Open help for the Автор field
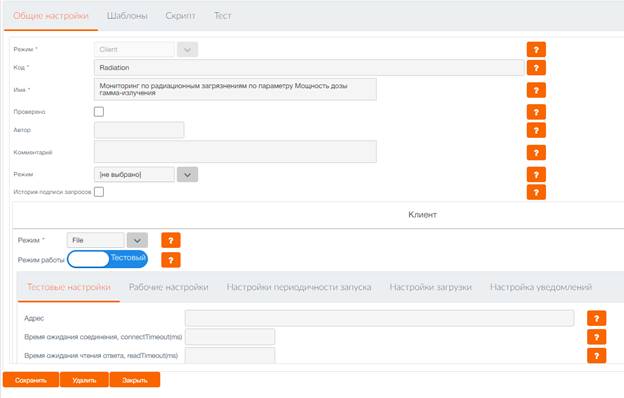 tap(536, 130)
